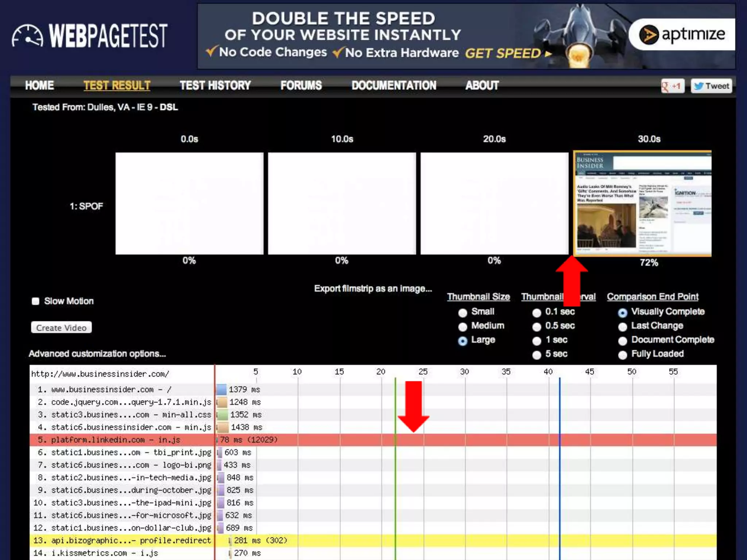
Task: Go to the Forums page
Action: click(x=301, y=85)
